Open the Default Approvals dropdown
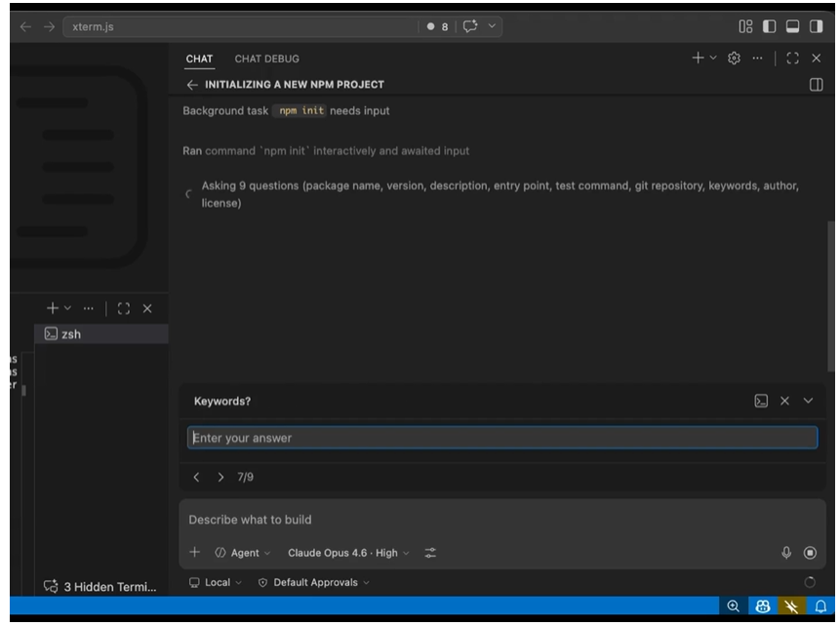Screen dimensions: 840x626 [x=314, y=582]
